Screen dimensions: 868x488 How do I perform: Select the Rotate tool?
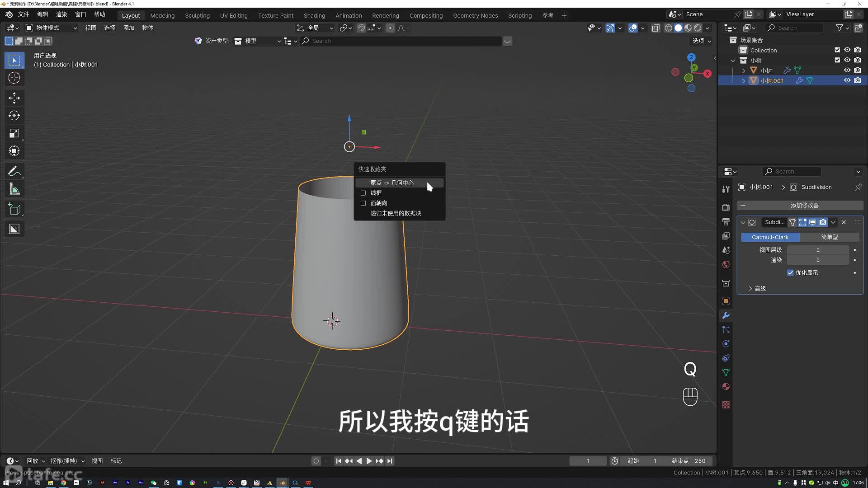pos(14,115)
